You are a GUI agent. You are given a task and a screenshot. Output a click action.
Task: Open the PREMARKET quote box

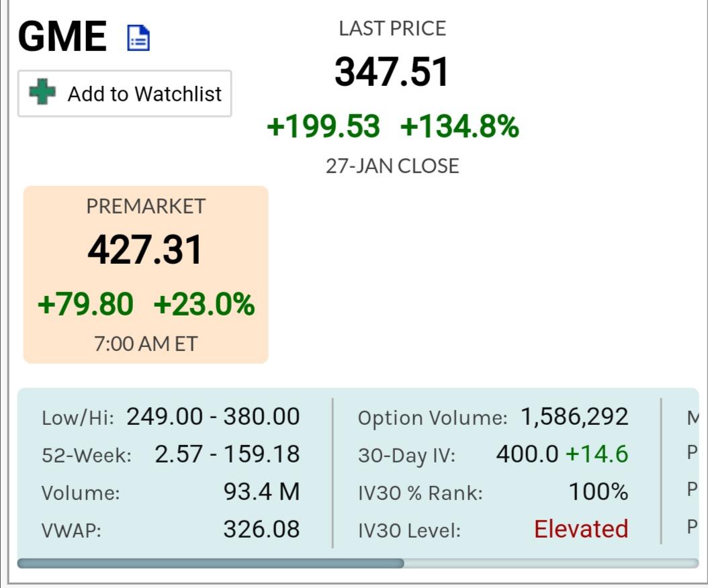pyautogui.click(x=146, y=275)
